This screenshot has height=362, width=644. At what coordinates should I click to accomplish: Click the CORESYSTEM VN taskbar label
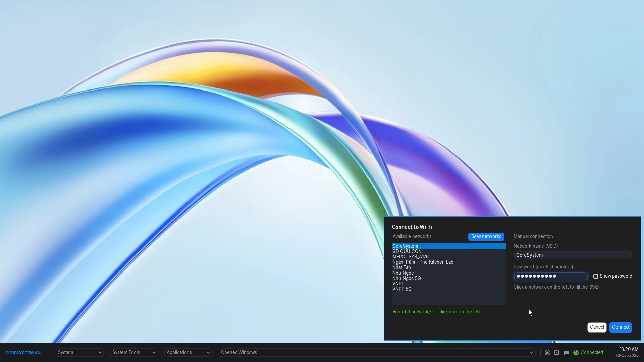[23, 353]
